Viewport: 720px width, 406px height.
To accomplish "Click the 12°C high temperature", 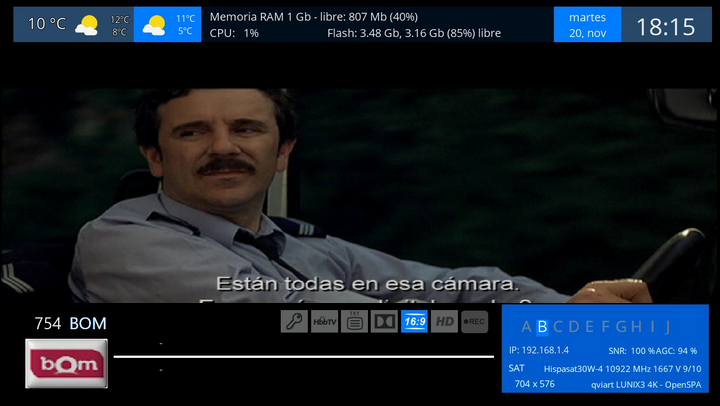I will tap(119, 20).
